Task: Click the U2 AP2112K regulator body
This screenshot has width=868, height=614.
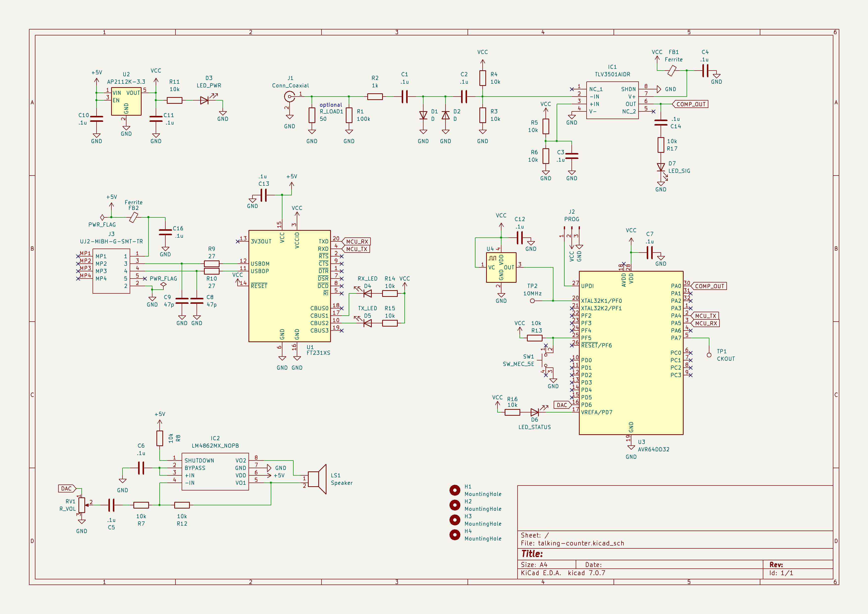Action: pos(126,101)
